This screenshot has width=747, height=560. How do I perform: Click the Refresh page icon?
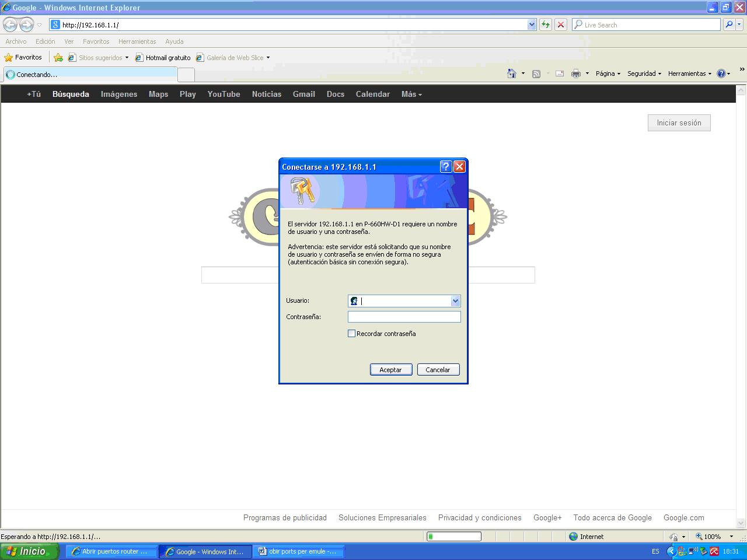pos(545,24)
